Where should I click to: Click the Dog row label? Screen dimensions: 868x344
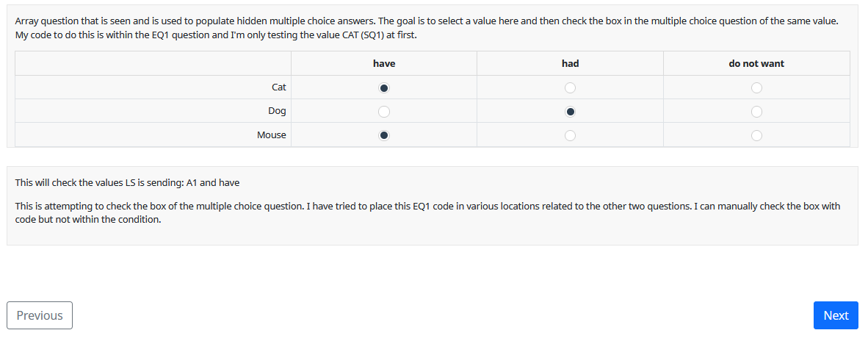click(x=277, y=112)
